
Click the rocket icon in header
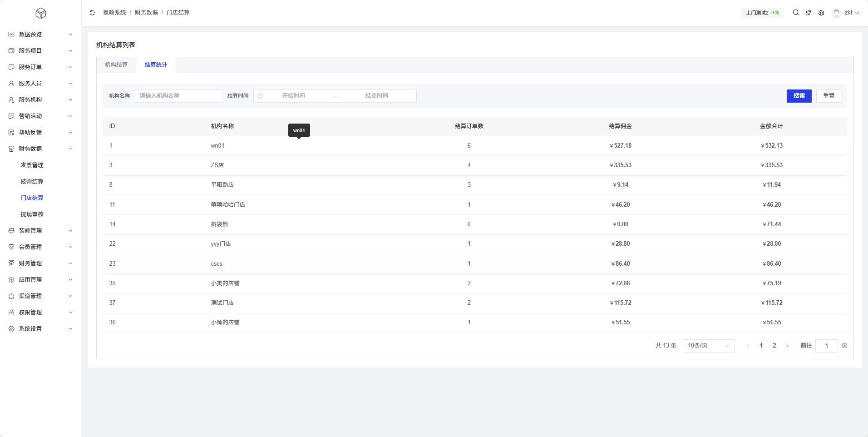(x=809, y=13)
